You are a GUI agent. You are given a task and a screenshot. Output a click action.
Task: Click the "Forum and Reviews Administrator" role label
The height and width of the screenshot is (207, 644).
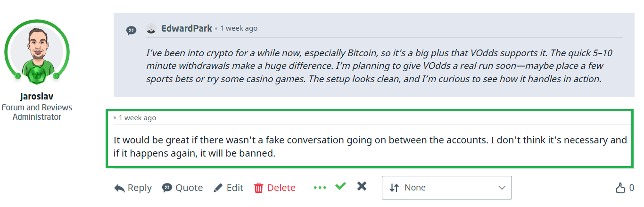37,112
